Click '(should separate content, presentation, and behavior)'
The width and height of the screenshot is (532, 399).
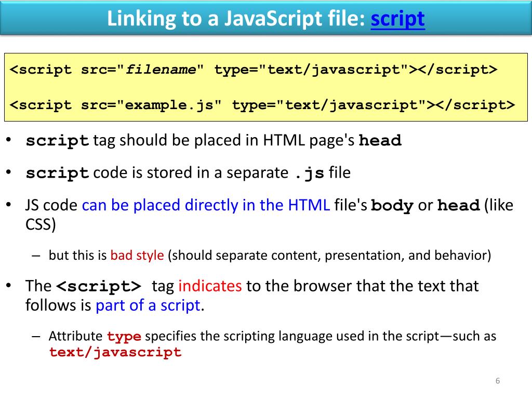(329, 256)
